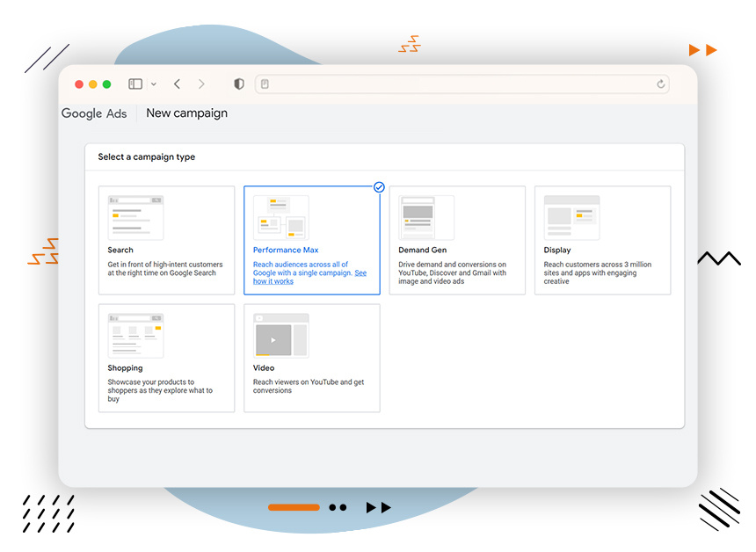Click the Shopping card illustration

click(134, 334)
